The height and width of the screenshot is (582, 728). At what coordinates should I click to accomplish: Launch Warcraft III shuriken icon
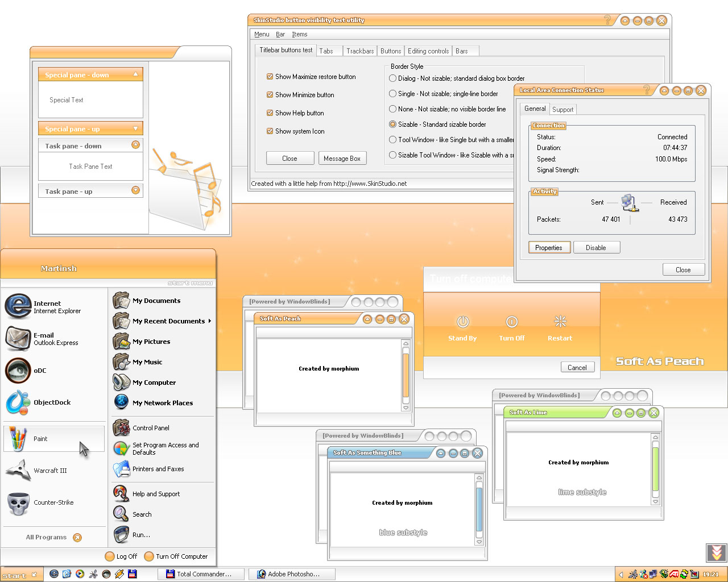pos(18,471)
